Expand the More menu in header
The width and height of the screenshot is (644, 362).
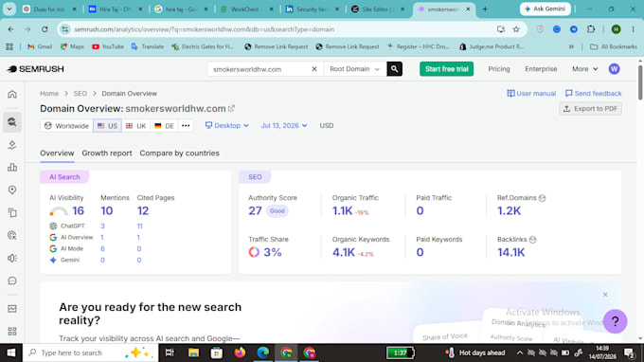[x=585, y=69]
